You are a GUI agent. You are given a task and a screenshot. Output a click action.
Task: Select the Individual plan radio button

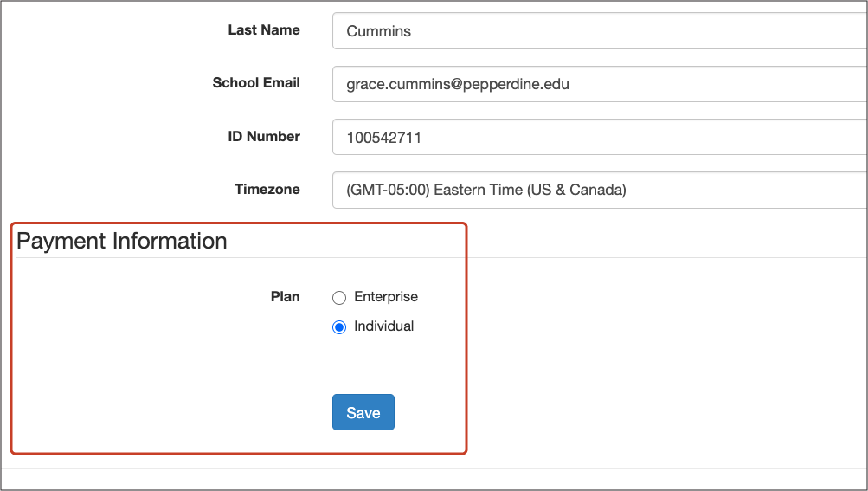[x=339, y=327]
